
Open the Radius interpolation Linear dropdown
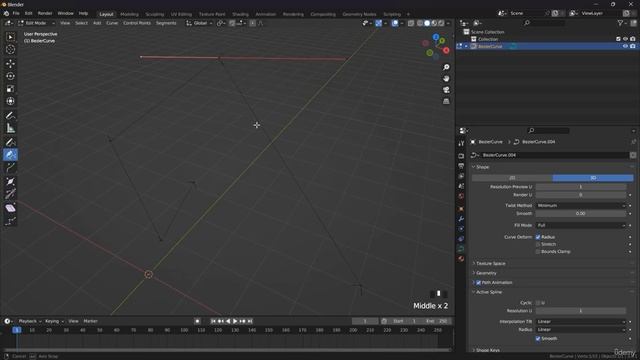click(581, 330)
